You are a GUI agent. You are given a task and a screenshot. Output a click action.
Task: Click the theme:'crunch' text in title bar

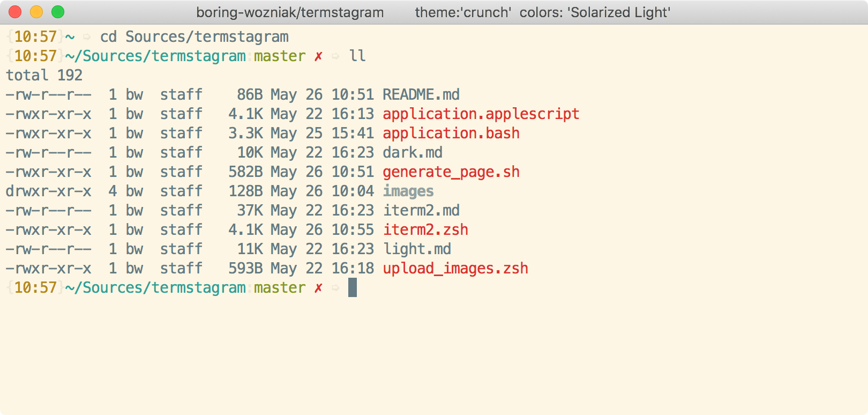point(463,12)
